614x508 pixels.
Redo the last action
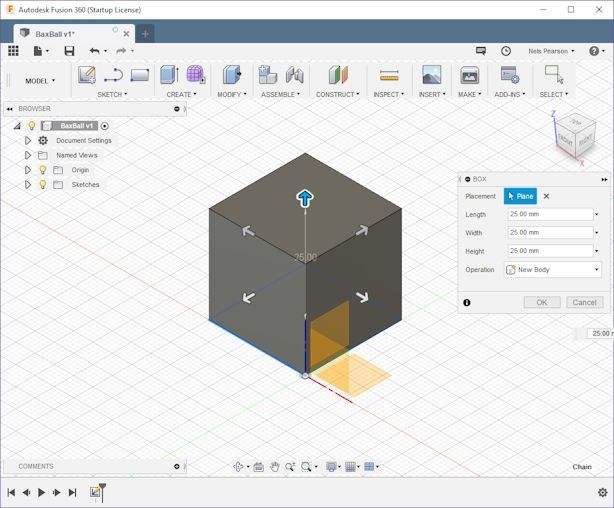[121, 51]
